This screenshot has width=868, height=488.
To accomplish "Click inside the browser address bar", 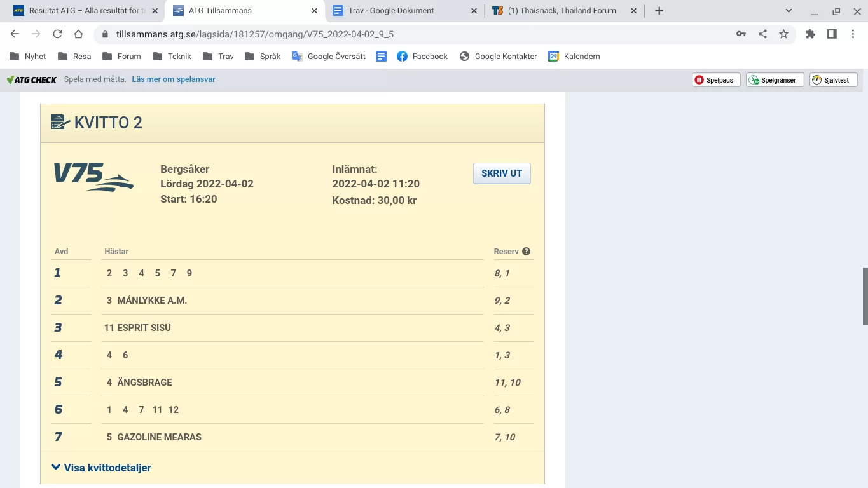I will point(318,34).
